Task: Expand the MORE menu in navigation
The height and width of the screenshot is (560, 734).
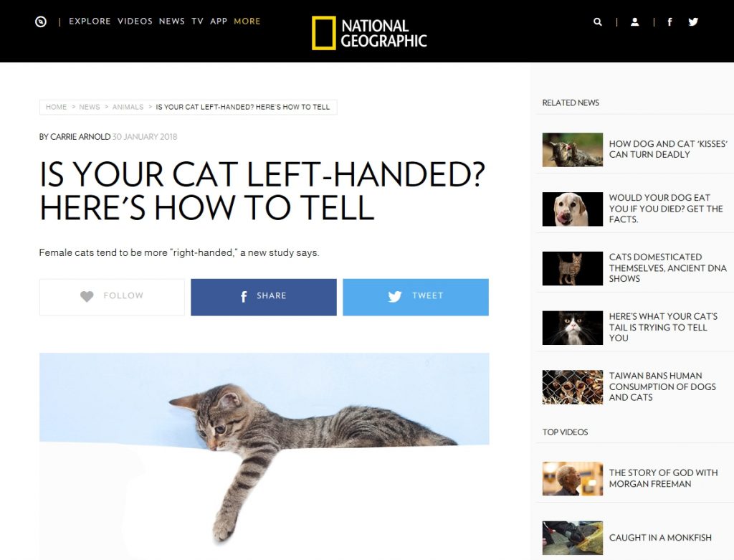Action: (x=247, y=21)
